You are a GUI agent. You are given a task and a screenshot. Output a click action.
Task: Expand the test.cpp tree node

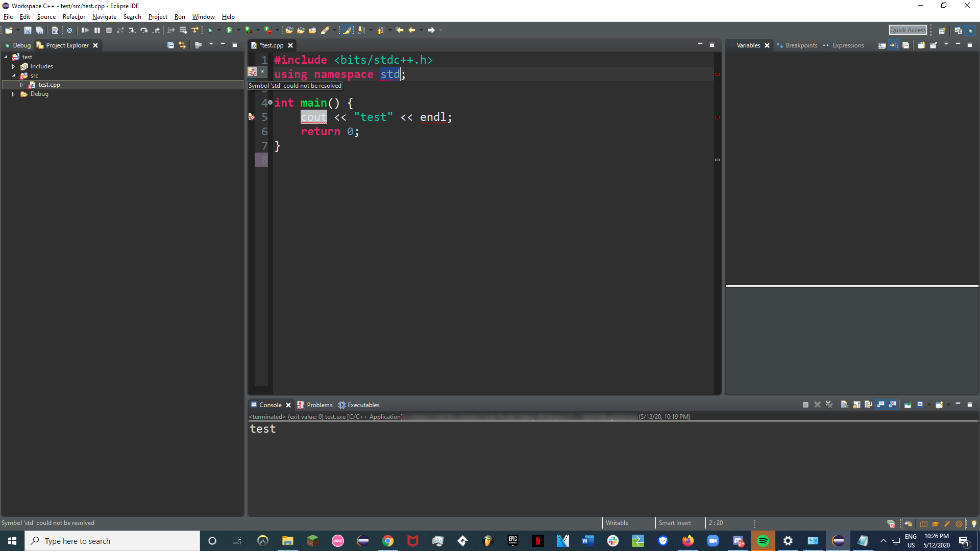[21, 85]
